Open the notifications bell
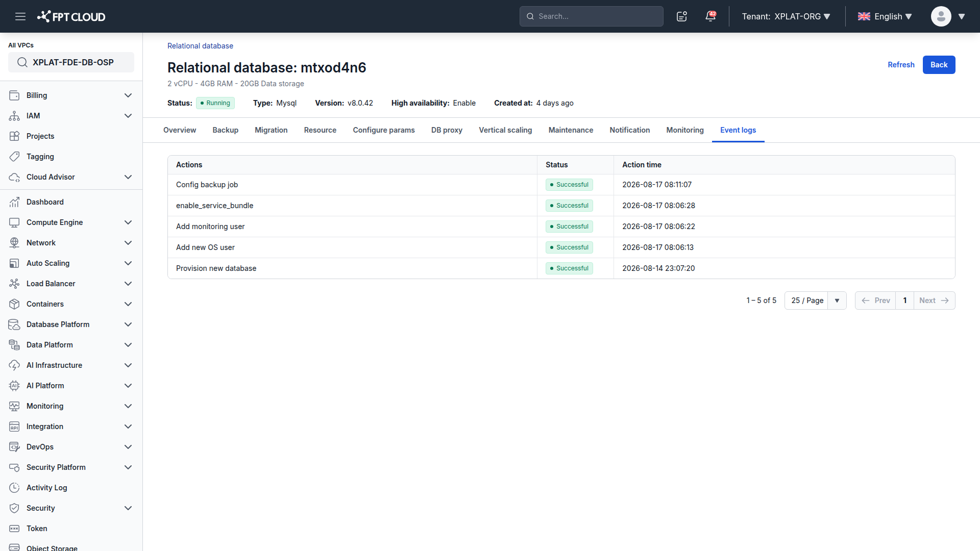The height and width of the screenshot is (551, 980). [710, 16]
